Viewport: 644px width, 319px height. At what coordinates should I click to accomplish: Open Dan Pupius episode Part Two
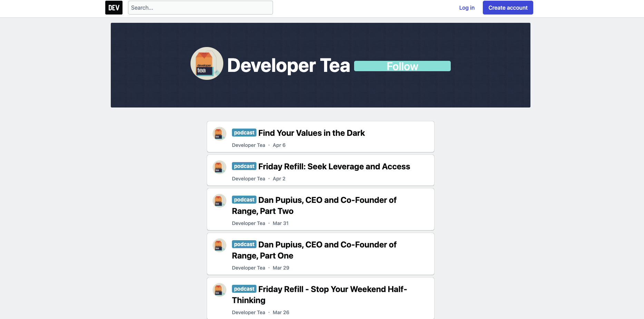pos(314,206)
